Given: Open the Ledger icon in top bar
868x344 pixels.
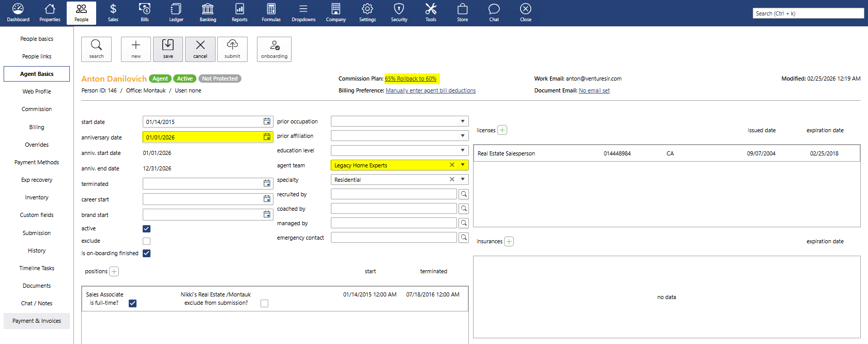Looking at the screenshot, I should click(176, 12).
